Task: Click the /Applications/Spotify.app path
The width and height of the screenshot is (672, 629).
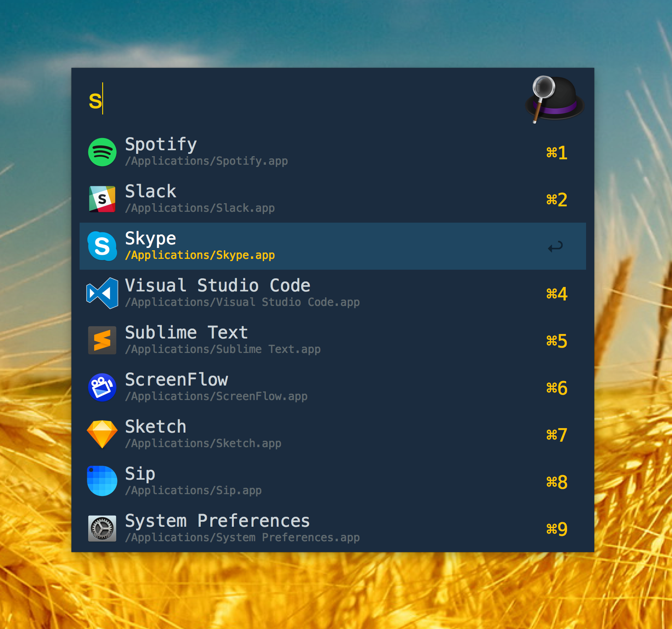Action: click(x=206, y=161)
